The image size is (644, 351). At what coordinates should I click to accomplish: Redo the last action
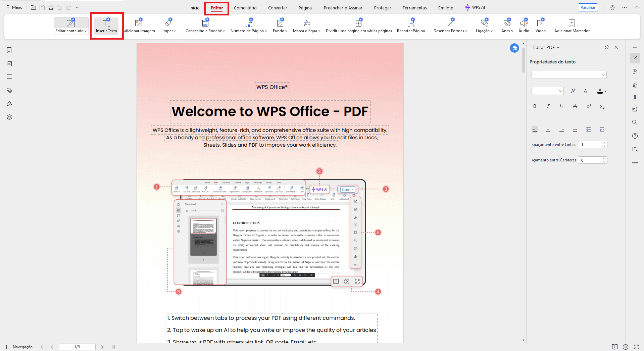[68, 7]
